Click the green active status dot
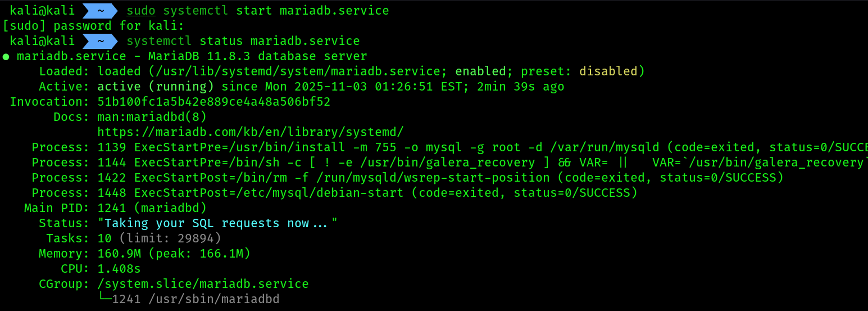 tap(5, 57)
